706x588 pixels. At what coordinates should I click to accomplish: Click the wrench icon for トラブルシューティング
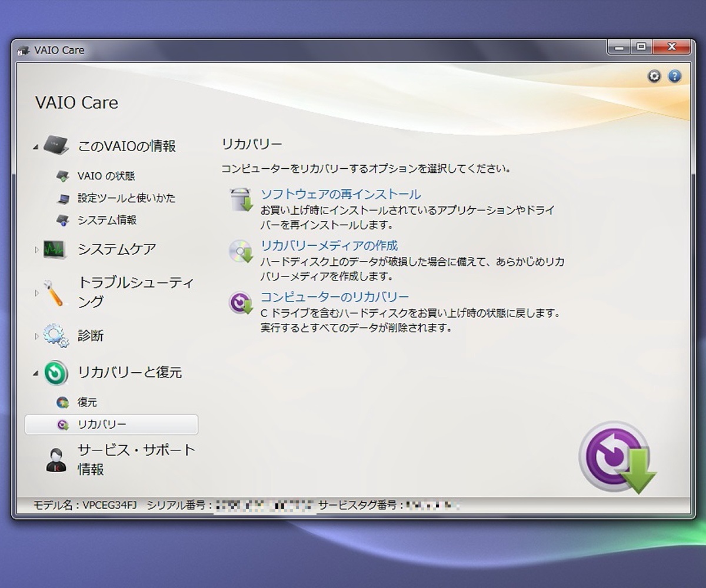54,292
